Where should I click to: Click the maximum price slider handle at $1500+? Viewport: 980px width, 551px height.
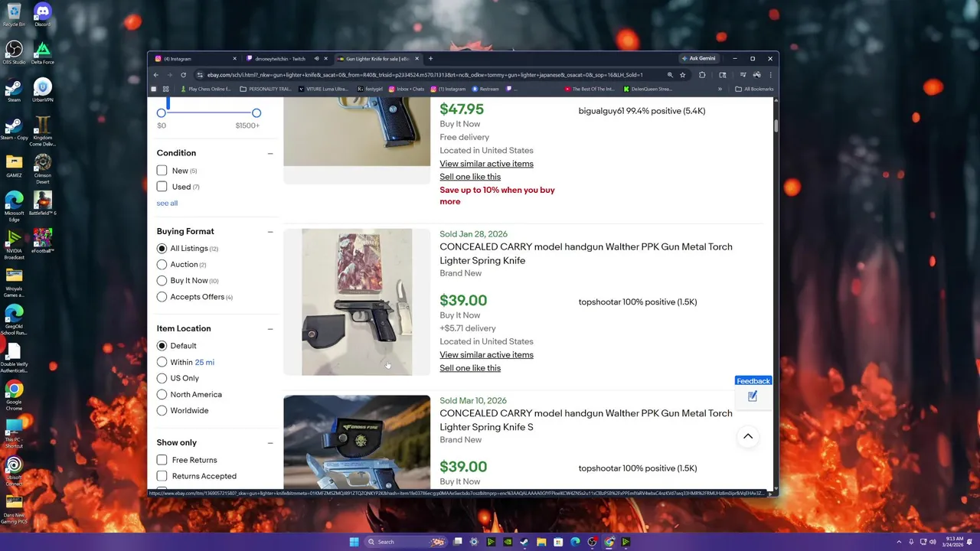pos(256,113)
